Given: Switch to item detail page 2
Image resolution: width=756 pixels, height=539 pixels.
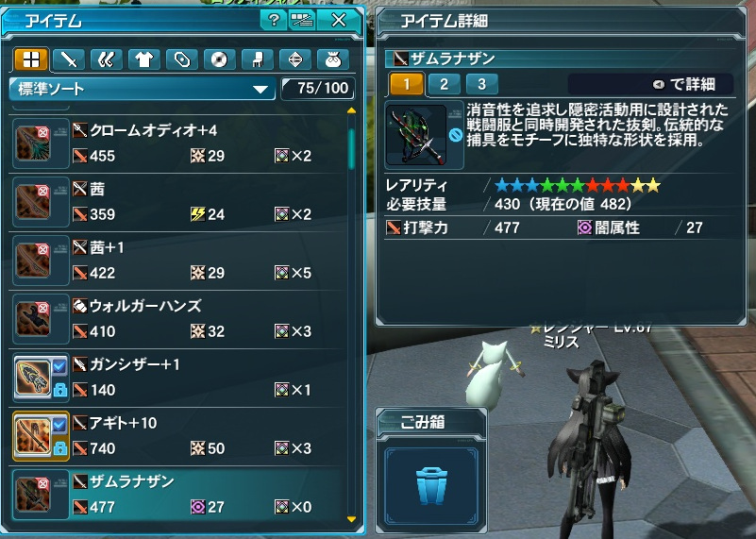Looking at the screenshot, I should (444, 84).
